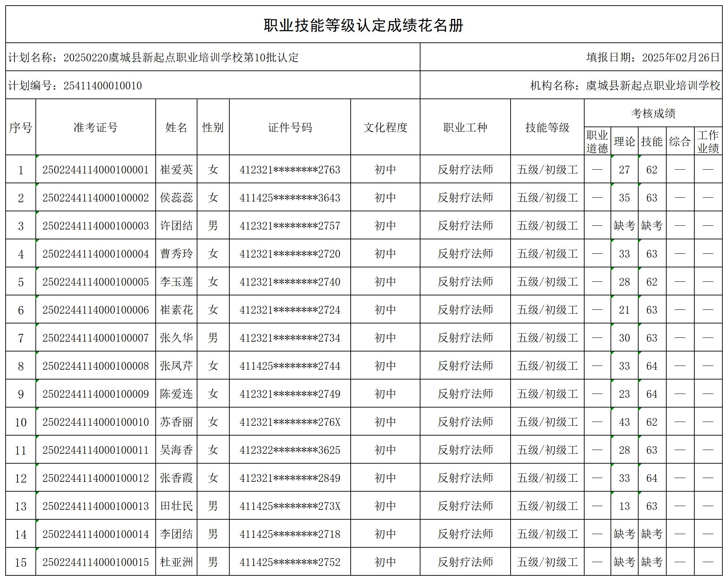Click the 理论 缺考 cell for 许团结
Image resolution: width=728 pixels, height=581 pixels.
(625, 226)
